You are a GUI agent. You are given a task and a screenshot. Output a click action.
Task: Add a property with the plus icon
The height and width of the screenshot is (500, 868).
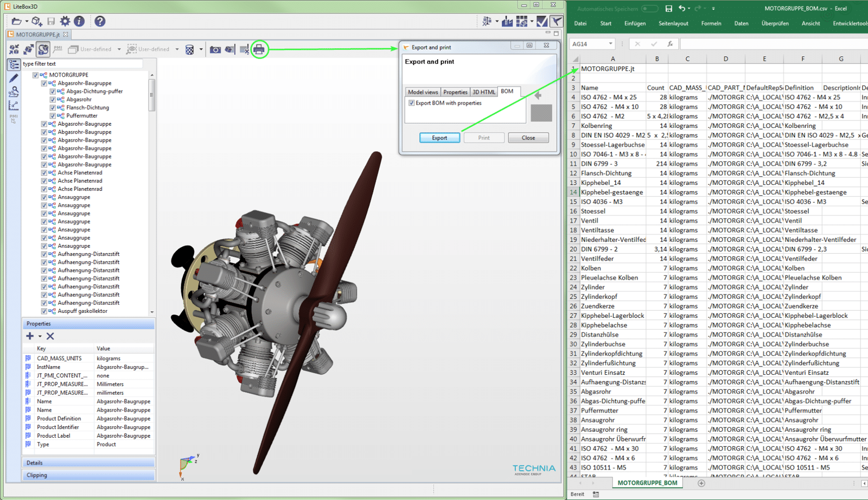coord(30,336)
